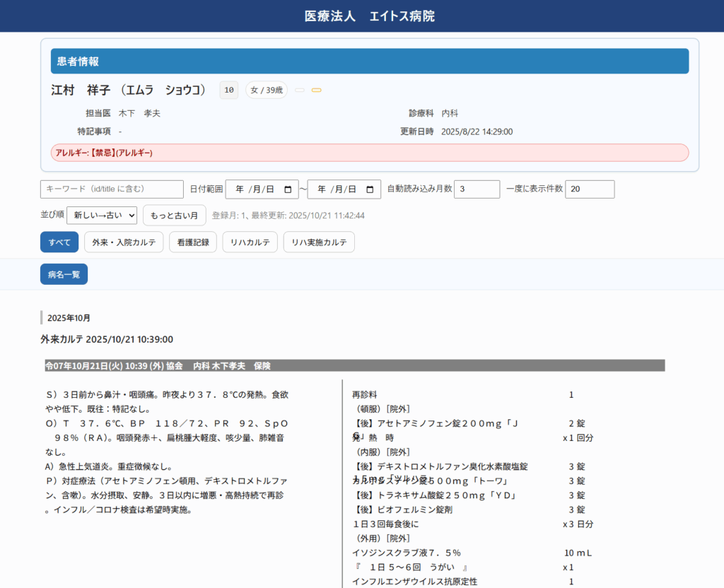The image size is (724, 588).
Task: Focus the keyword search field
Action: tap(112, 189)
